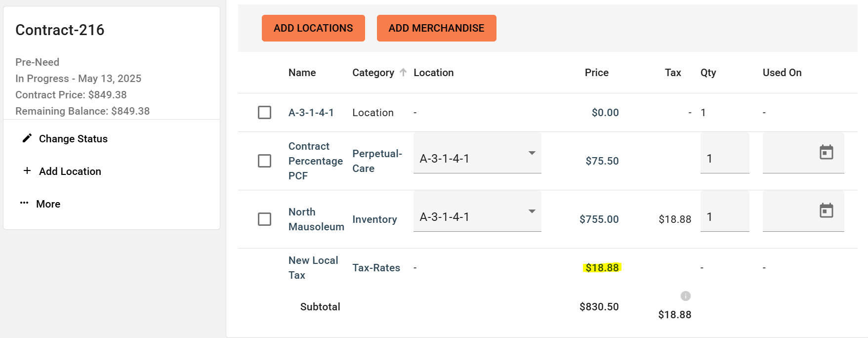Image resolution: width=868 pixels, height=338 pixels.
Task: Tick the Contract Percentage PCF checkbox
Action: 264,161
